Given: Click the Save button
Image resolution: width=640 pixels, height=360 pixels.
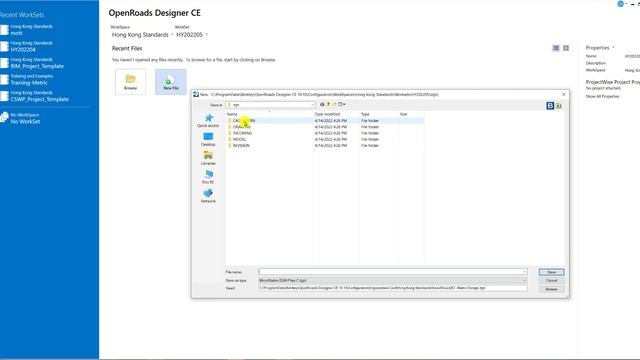Looking at the screenshot, I should (551, 272).
